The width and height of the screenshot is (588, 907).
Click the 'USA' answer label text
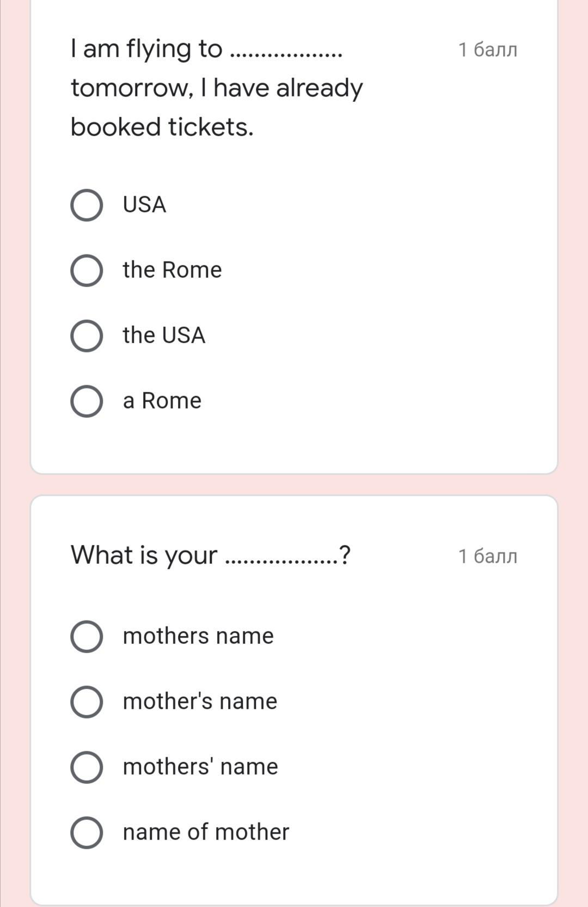click(x=144, y=205)
